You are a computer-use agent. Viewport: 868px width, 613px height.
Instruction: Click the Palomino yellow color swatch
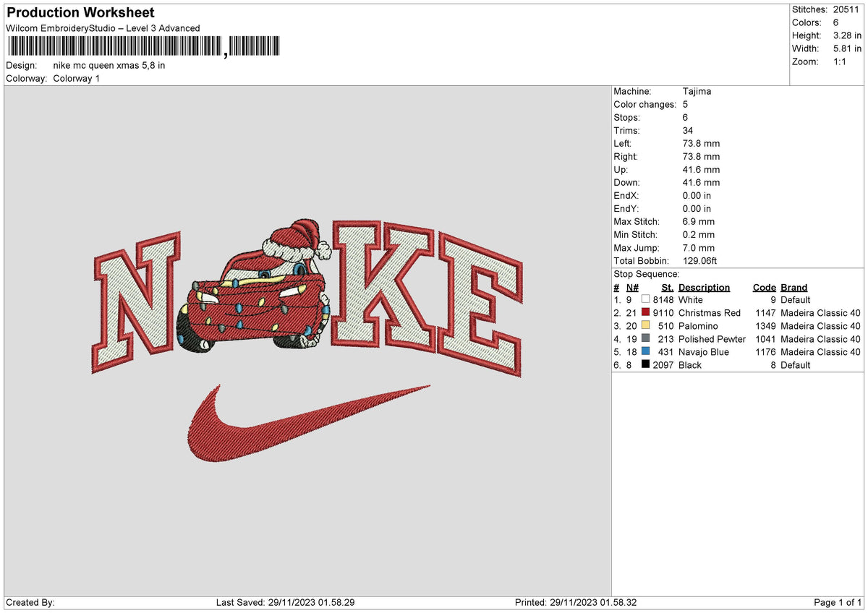(x=645, y=325)
